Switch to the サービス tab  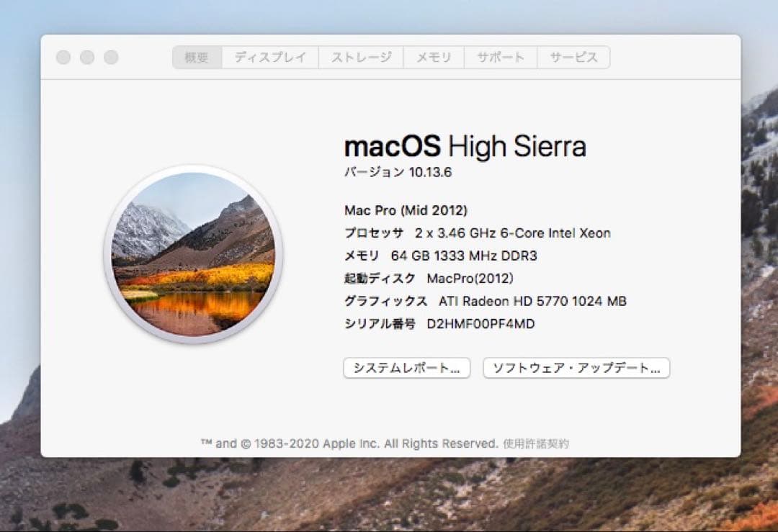573,57
